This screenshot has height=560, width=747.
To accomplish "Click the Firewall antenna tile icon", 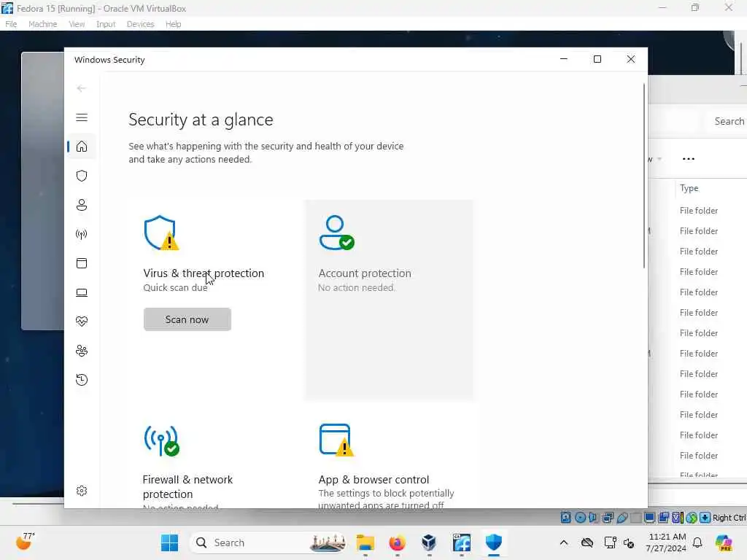I will pyautogui.click(x=161, y=440).
